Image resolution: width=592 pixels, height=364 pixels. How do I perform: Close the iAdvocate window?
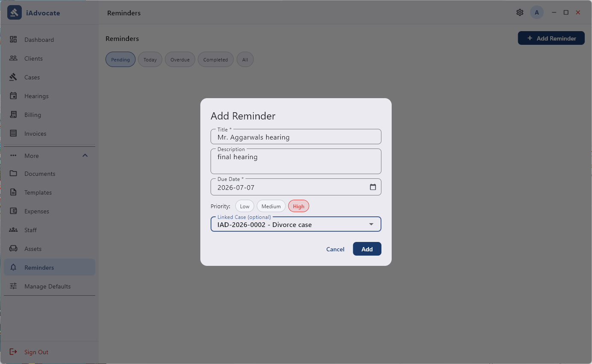point(578,12)
